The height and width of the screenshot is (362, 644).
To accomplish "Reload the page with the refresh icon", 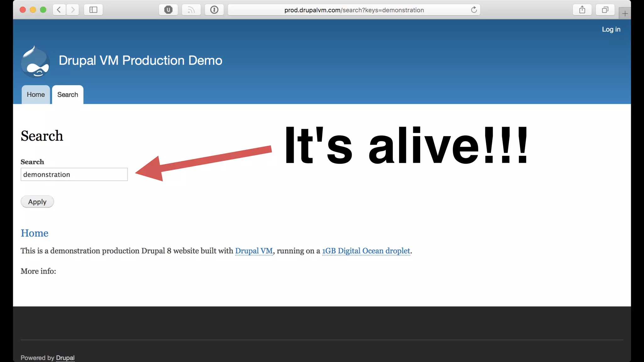I will coord(474,10).
